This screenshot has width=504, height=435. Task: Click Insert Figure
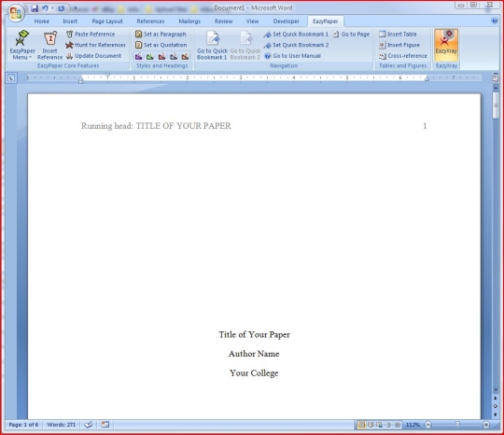tap(399, 45)
